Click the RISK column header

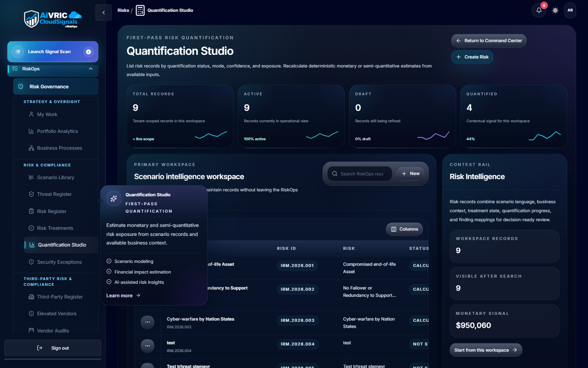coord(349,249)
